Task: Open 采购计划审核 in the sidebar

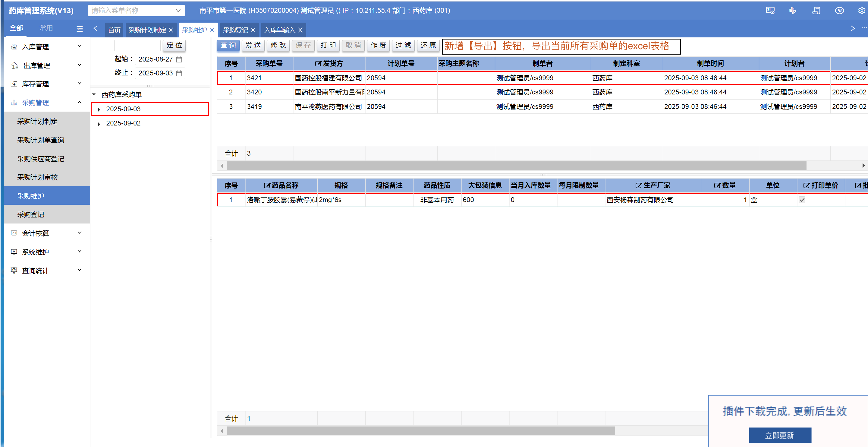Action: pyautogui.click(x=37, y=177)
